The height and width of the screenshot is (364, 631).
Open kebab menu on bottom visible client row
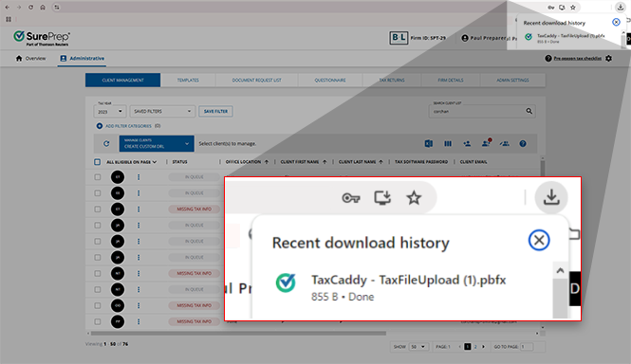139,321
